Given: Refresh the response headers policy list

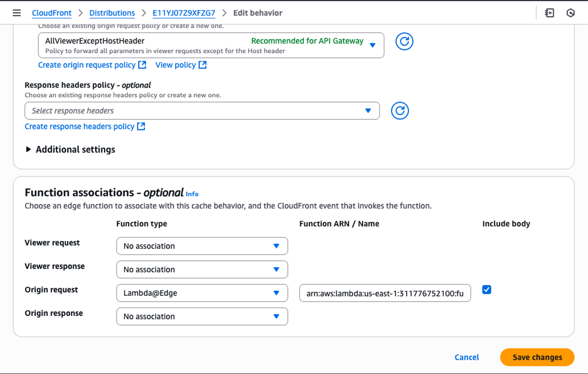Looking at the screenshot, I should pyautogui.click(x=400, y=111).
